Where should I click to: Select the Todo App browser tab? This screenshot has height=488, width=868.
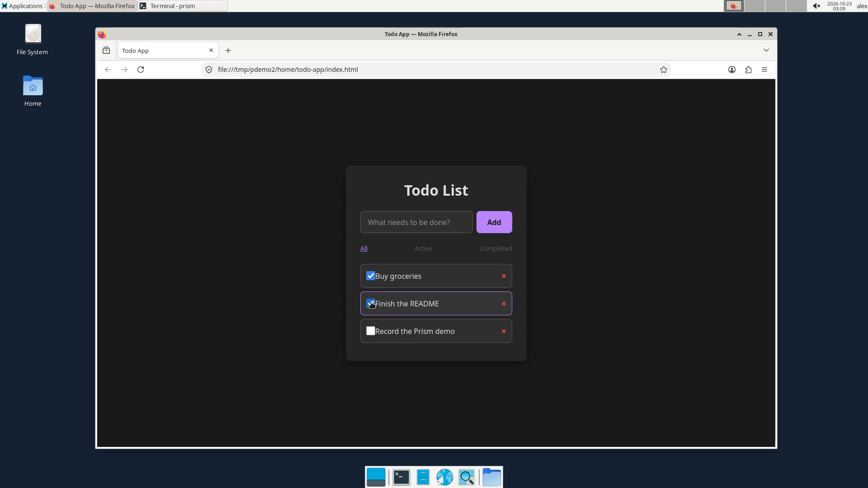[x=168, y=51]
